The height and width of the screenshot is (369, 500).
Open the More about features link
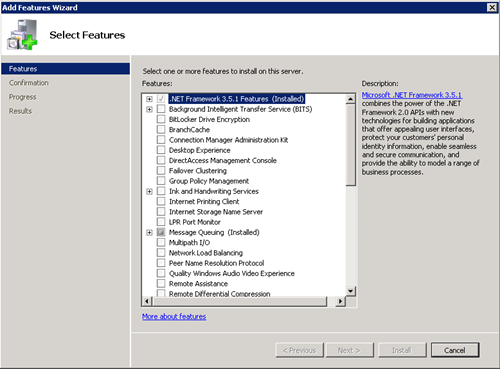click(174, 316)
